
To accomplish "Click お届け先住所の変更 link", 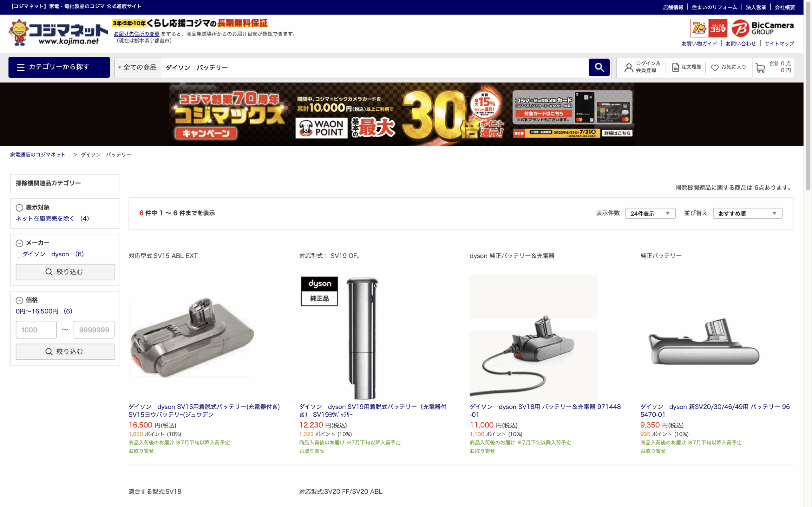I will pos(137,34).
